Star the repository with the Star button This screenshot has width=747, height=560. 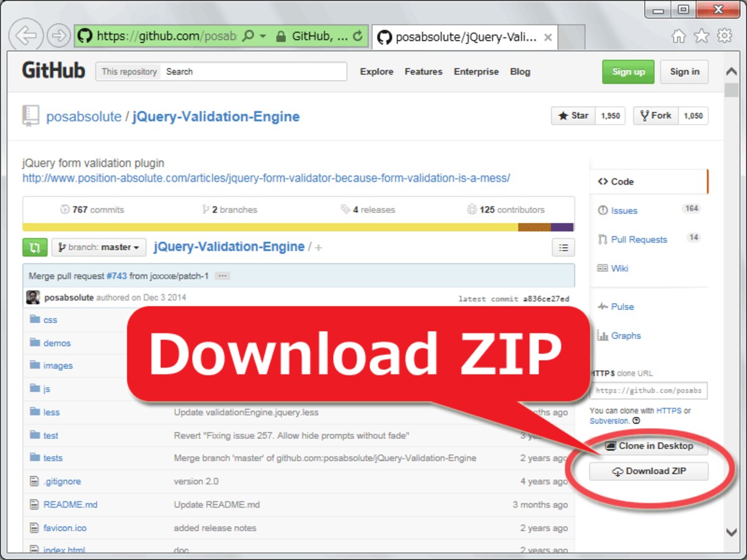573,116
